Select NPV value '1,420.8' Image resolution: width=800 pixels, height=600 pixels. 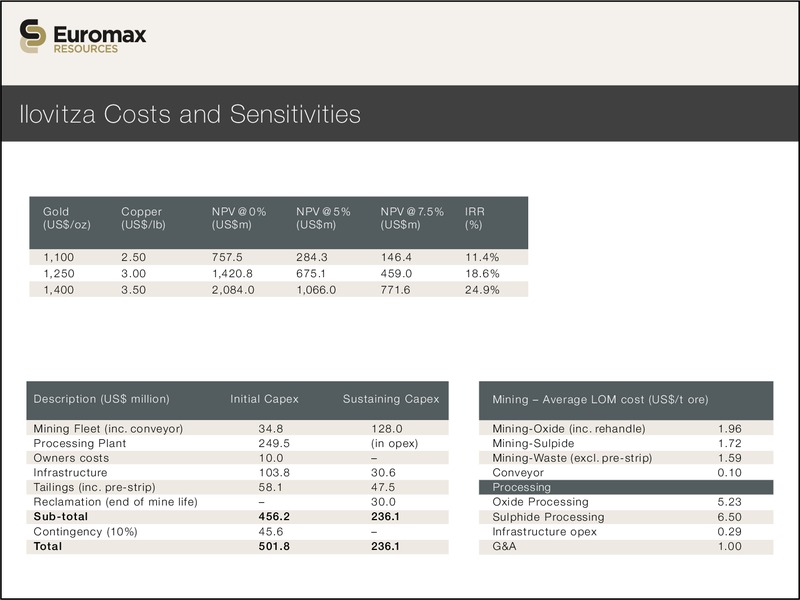[x=232, y=273]
